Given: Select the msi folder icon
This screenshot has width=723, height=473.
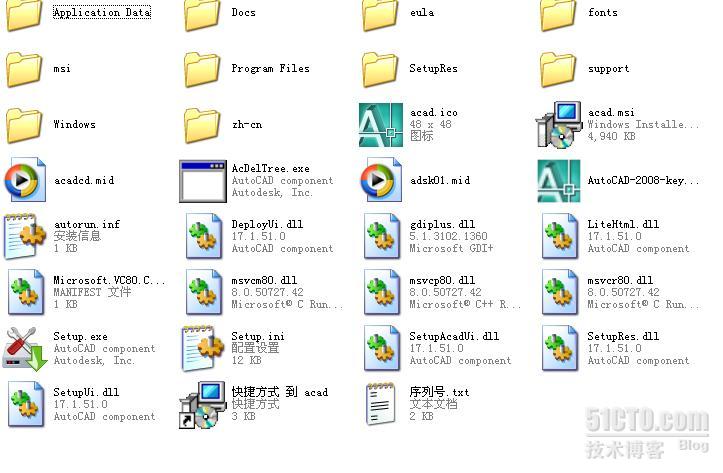Looking at the screenshot, I should 24,69.
